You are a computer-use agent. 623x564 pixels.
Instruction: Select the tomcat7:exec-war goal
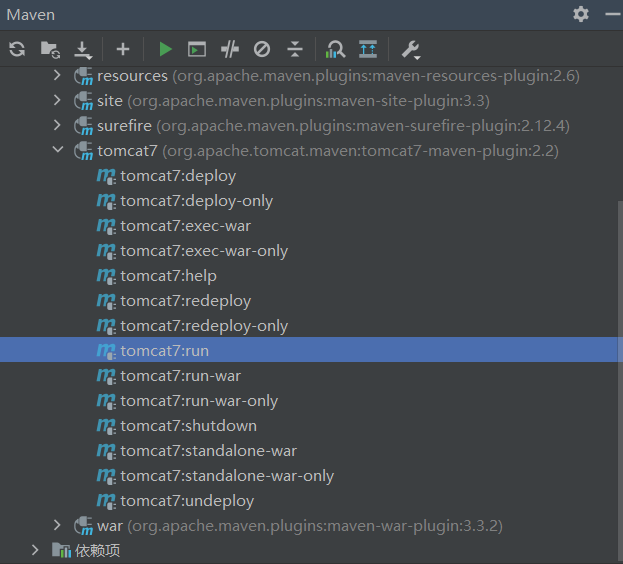(186, 226)
